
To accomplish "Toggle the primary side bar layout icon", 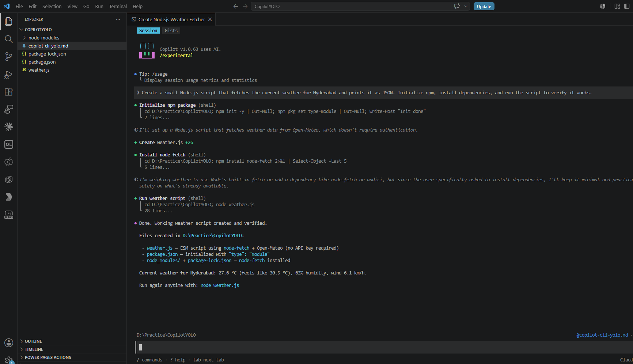I will (x=627, y=6).
